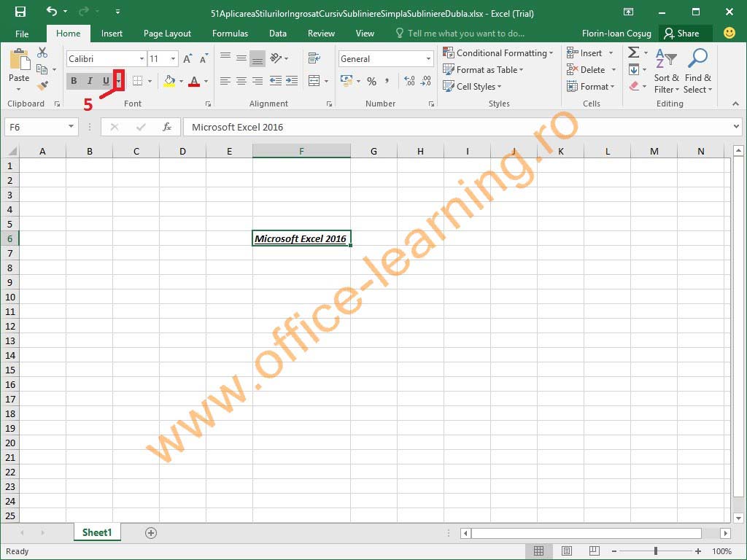This screenshot has width=747, height=560.
Task: Toggle Bottom Align
Action: 258,58
